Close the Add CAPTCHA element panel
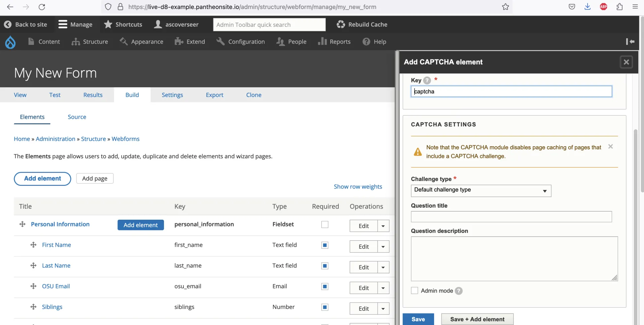The width and height of the screenshot is (644, 325). coord(626,62)
